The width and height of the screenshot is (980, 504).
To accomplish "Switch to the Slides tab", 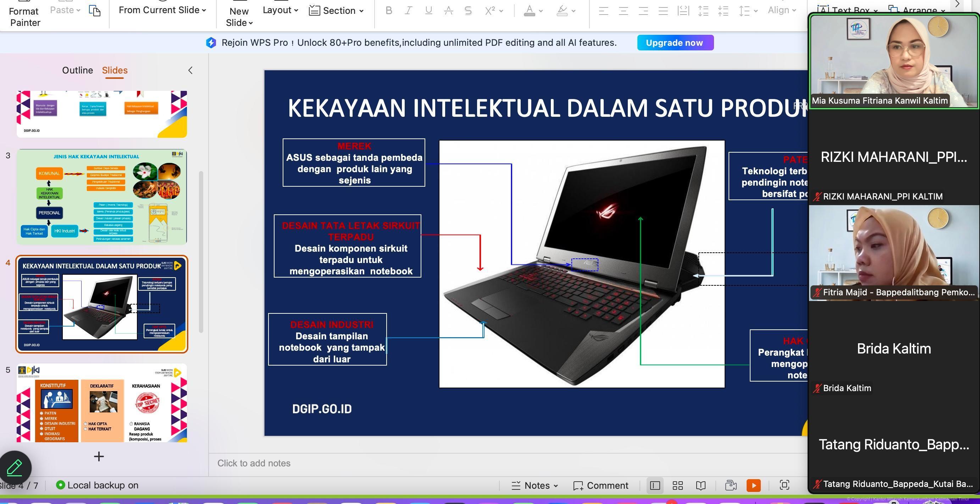I will click(x=115, y=70).
